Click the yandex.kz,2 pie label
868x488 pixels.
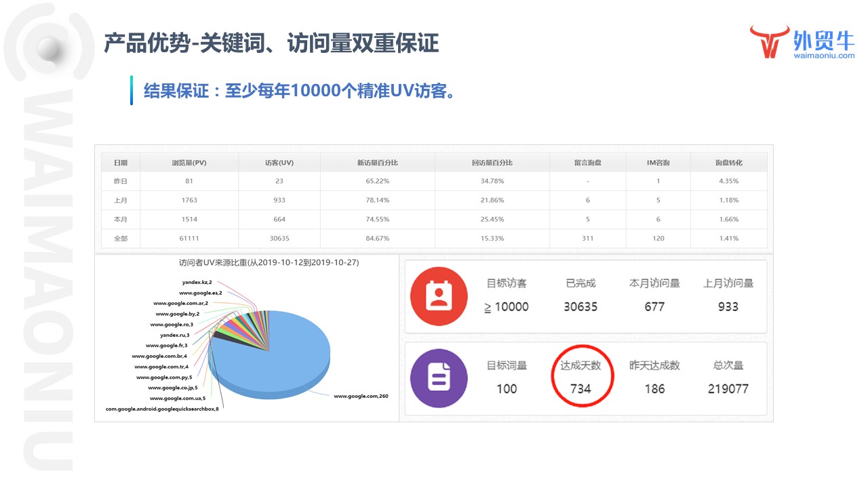196,281
